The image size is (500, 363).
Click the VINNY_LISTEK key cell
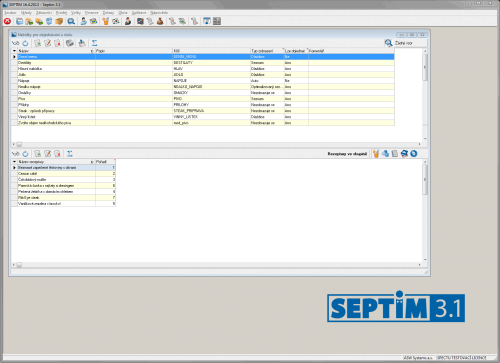(211, 117)
